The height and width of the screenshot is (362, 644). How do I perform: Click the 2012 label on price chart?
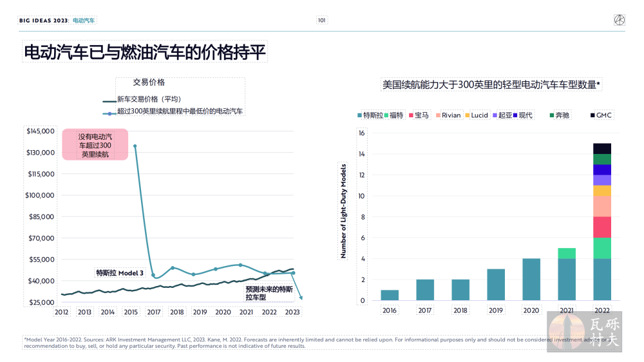62,312
